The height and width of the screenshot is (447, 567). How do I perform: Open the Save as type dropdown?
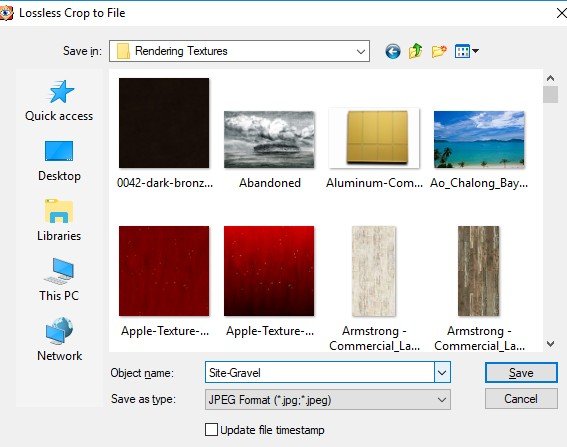tap(328, 400)
